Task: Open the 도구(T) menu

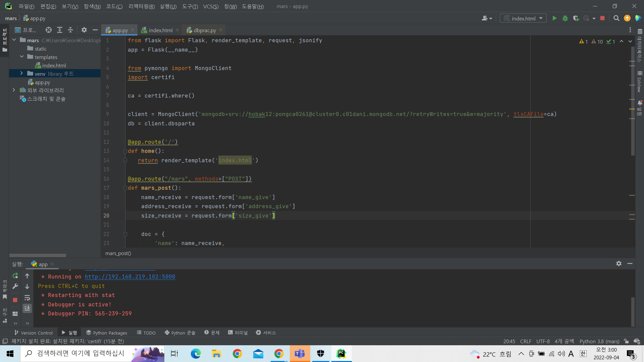Action: point(190,6)
